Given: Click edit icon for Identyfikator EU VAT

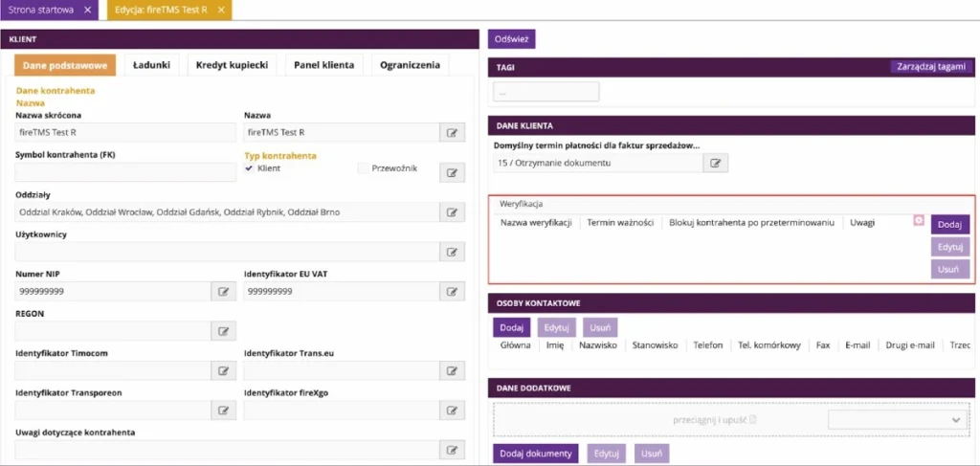Looking at the screenshot, I should [452, 291].
